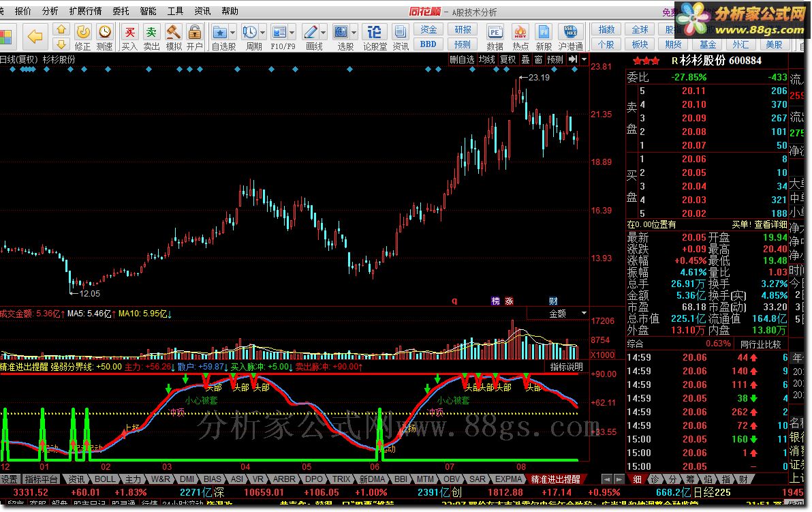Image resolution: width=812 pixels, height=512 pixels.
Task: Switch to the W&R indicator tab
Action: (x=160, y=479)
